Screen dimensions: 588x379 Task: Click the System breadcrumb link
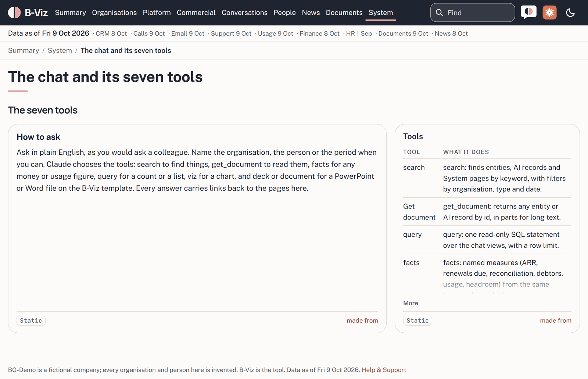60,50
